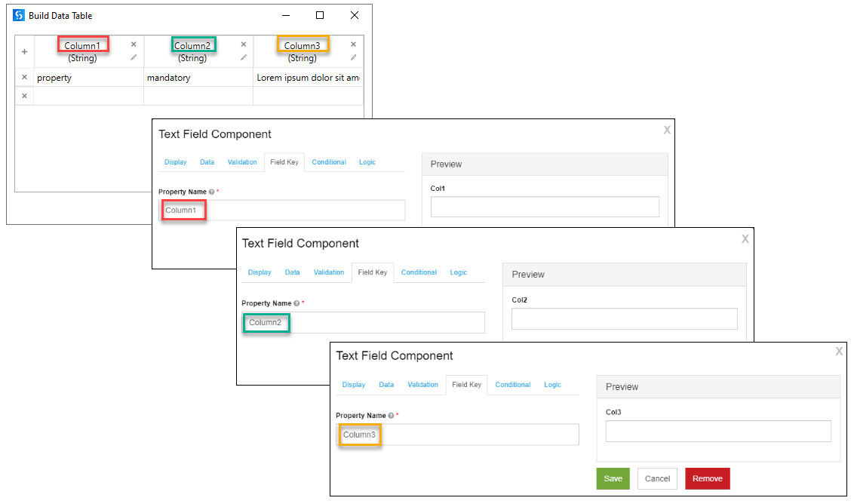The image size is (854, 504).
Task: Click the green Save button
Action: point(613,478)
